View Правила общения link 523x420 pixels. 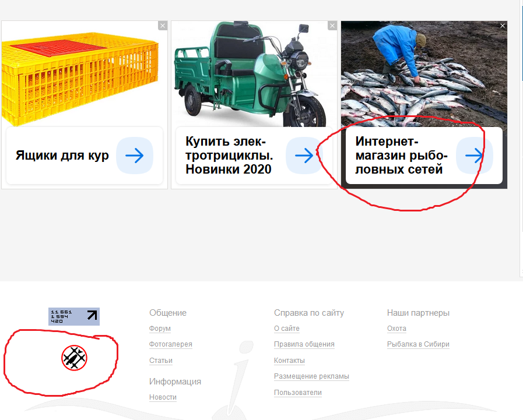304,344
